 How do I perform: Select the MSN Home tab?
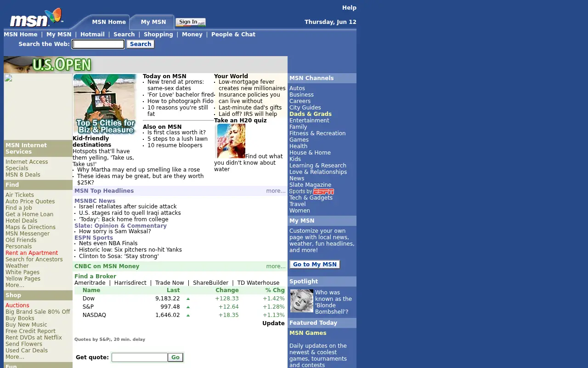[109, 22]
